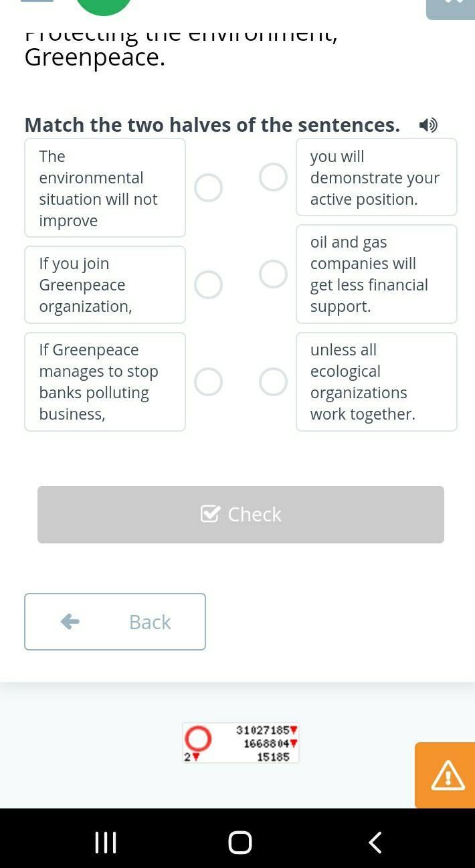Play the audio speaker icon

click(x=428, y=125)
